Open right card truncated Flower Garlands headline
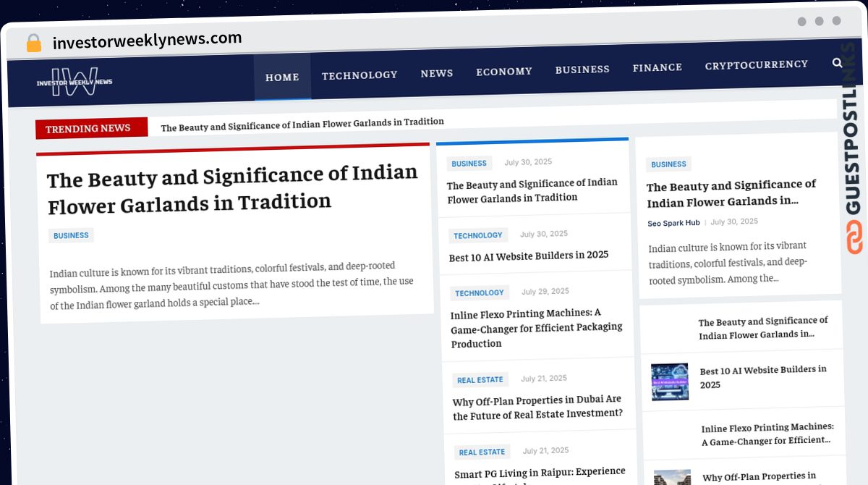The width and height of the screenshot is (868, 485). click(x=731, y=194)
